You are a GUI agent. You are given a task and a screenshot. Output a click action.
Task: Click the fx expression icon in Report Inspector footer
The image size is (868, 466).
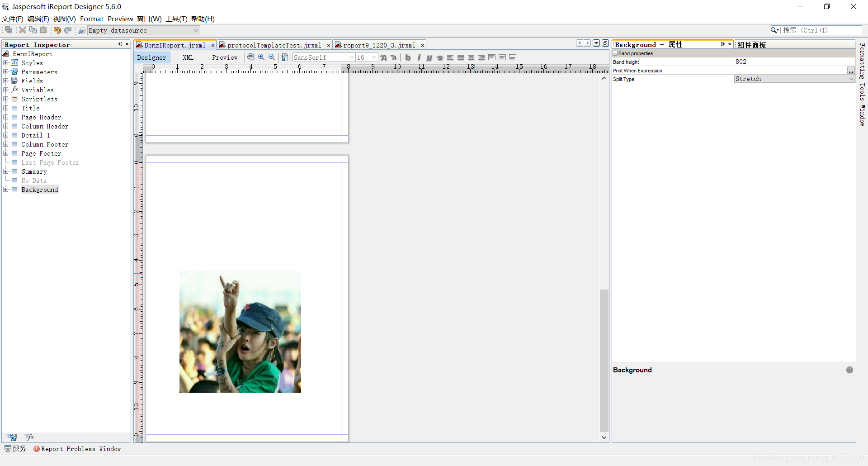click(30, 437)
